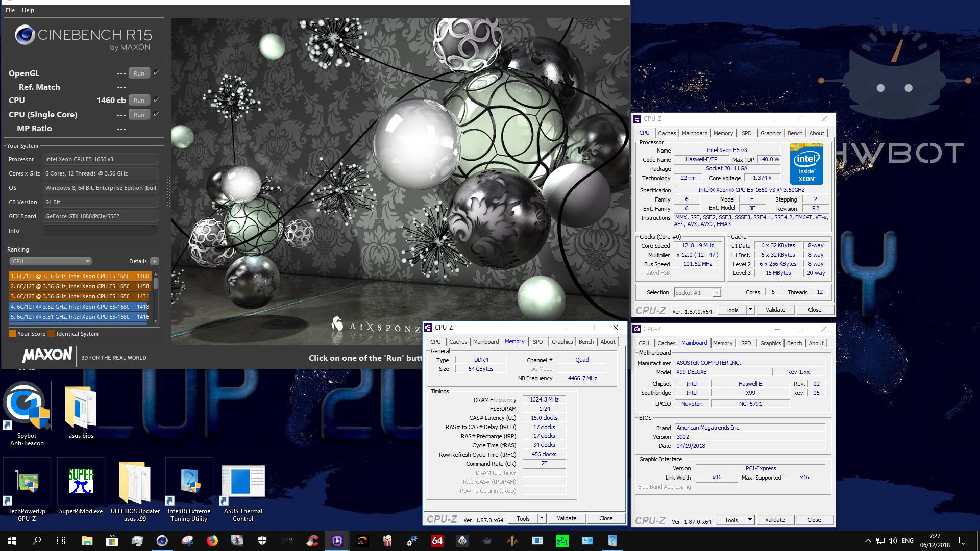Switch to the CPU-Z taskbar icon
Image resolution: width=980 pixels, height=551 pixels.
(337, 541)
